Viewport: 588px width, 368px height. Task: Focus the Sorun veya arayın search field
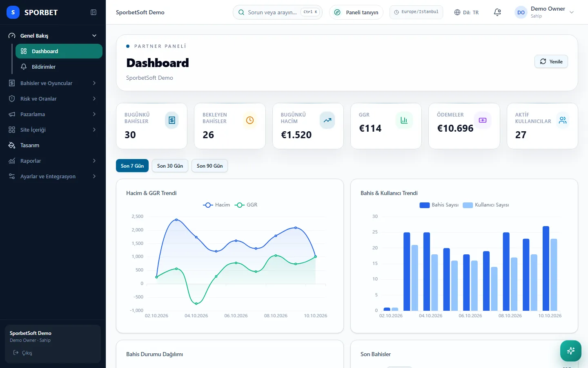(x=278, y=12)
